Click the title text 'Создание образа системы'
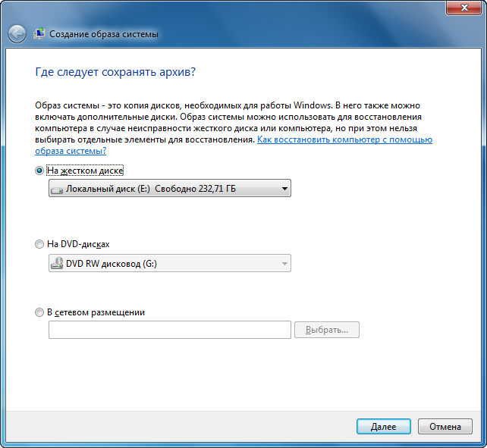487x448 pixels. coord(104,34)
